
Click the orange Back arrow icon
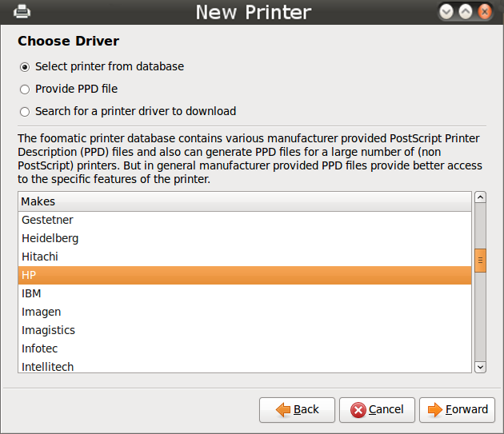pos(283,409)
